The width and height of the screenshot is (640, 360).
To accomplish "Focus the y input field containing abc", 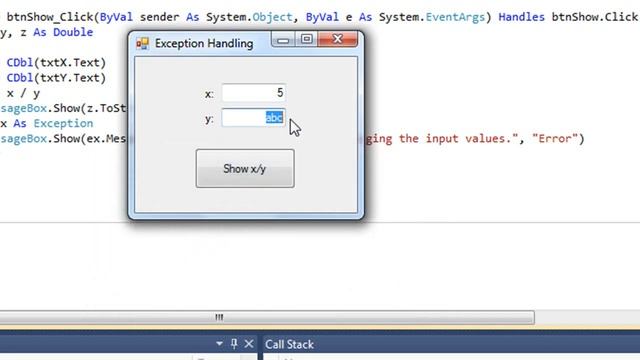I will pos(253,118).
